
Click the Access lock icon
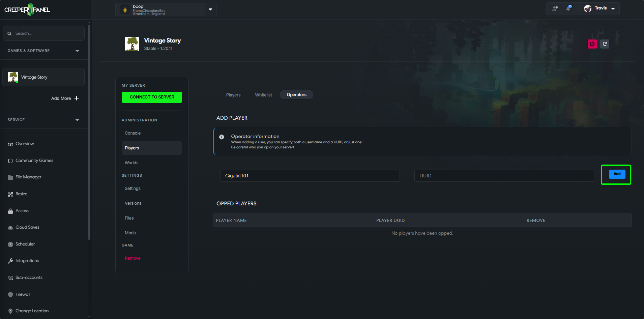pyautogui.click(x=10, y=211)
